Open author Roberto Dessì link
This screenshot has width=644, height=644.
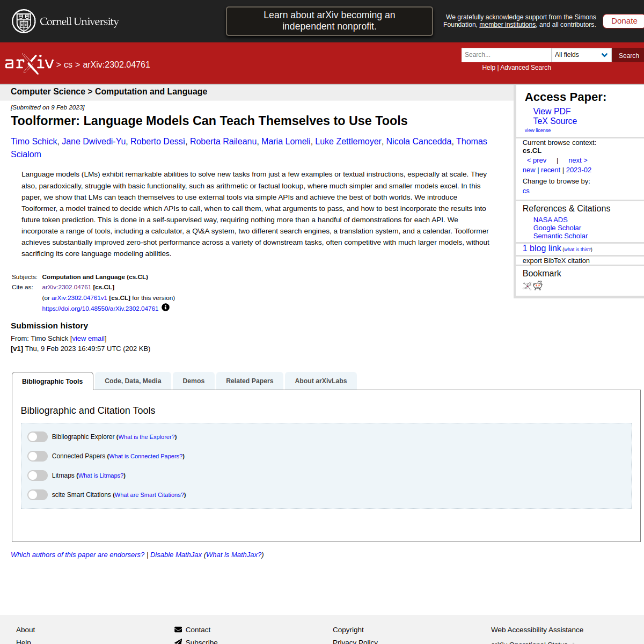click(x=158, y=142)
